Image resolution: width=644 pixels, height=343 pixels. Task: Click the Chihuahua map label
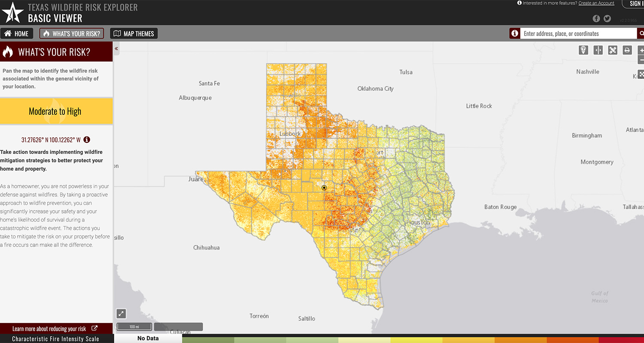point(207,248)
